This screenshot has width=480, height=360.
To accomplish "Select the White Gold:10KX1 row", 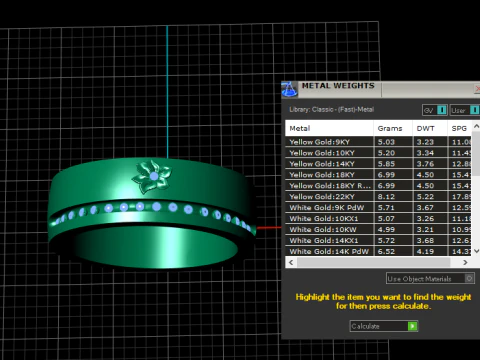I will click(x=378, y=218).
